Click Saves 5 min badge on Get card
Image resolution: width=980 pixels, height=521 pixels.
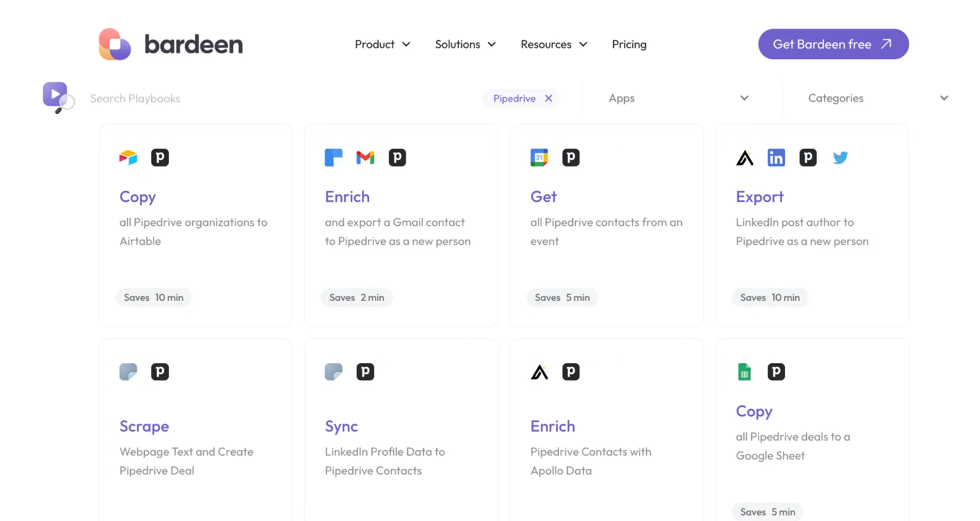pyautogui.click(x=562, y=297)
